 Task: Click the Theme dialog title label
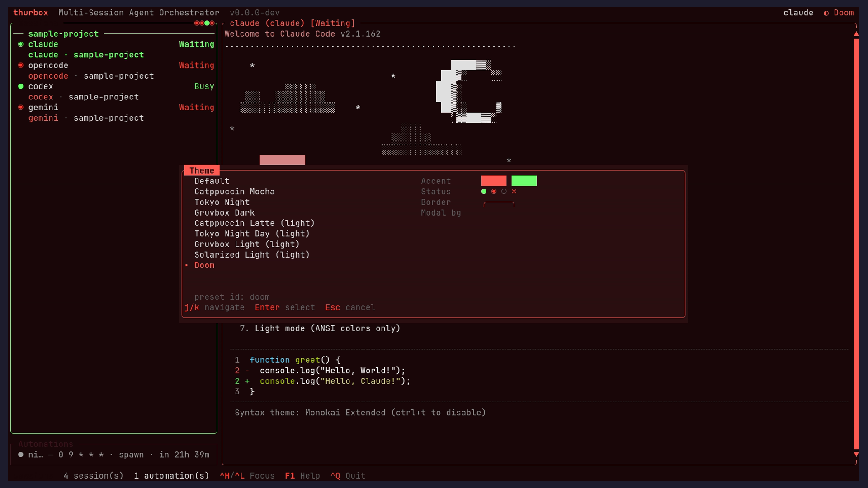tap(202, 170)
